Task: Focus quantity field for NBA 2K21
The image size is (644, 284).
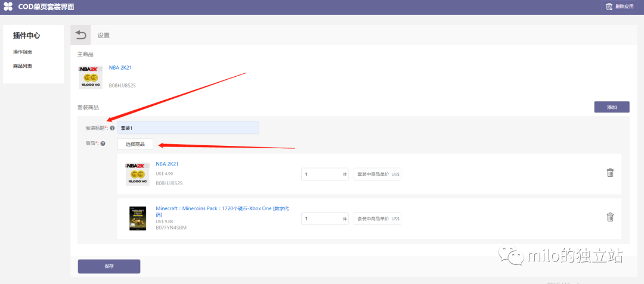Action: (x=324, y=174)
